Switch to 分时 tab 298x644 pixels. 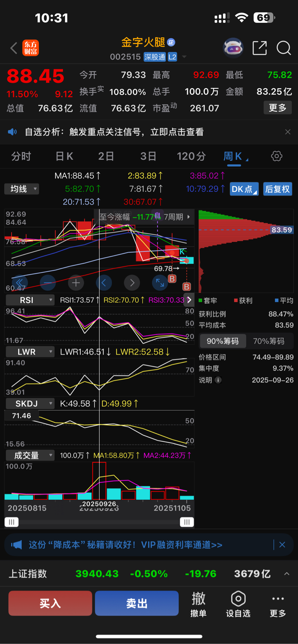click(21, 156)
